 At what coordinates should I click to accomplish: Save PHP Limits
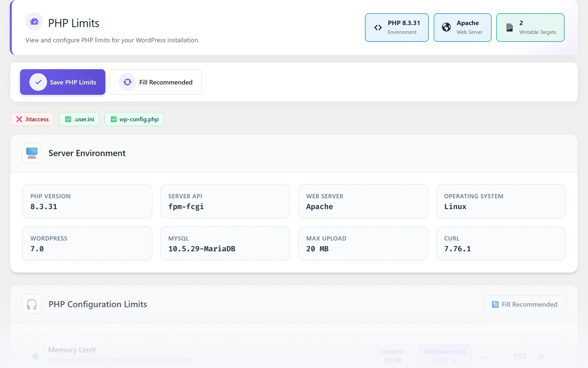pos(63,82)
